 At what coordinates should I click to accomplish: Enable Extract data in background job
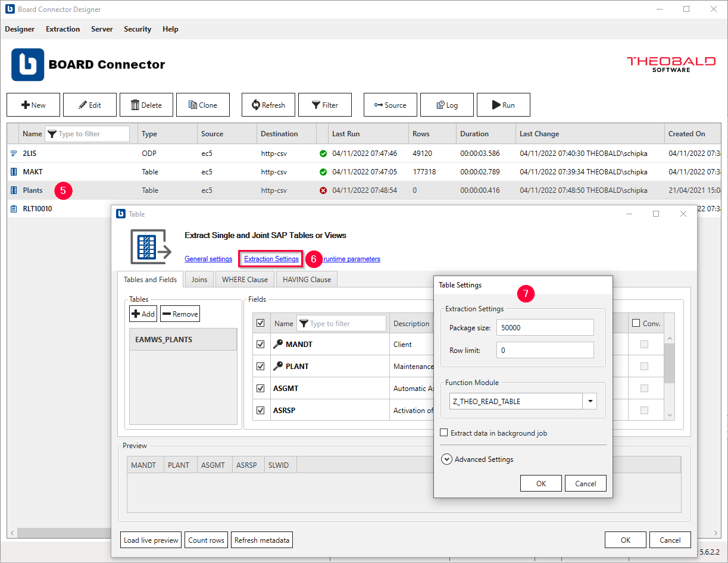point(444,433)
